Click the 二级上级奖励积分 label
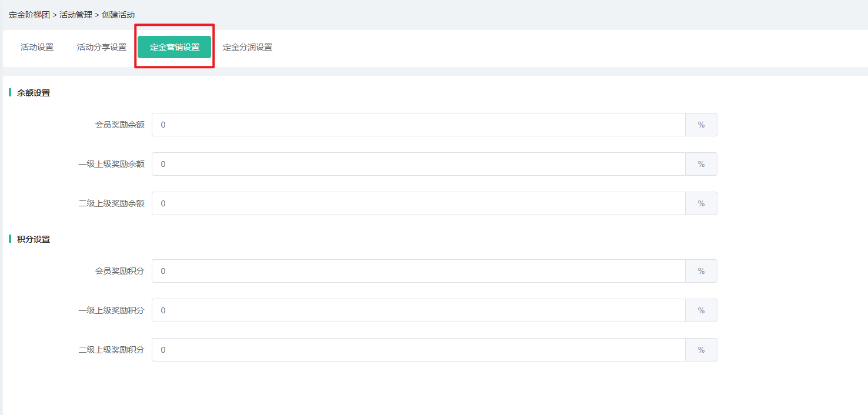This screenshot has height=415, width=868. click(x=112, y=350)
